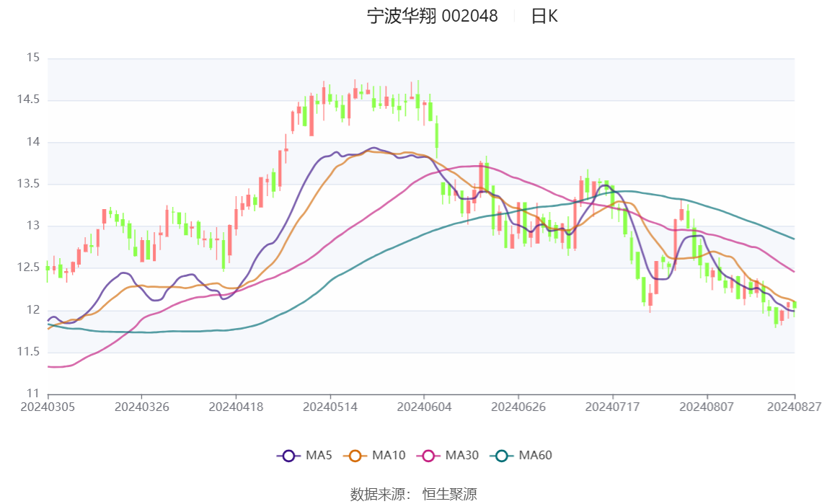Click the 12 price axis label

(x=32, y=309)
